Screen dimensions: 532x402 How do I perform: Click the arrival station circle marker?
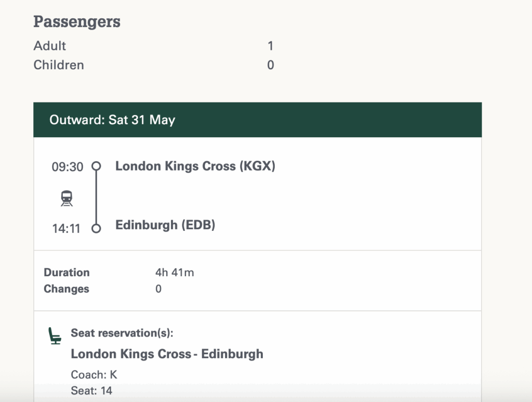coord(96,228)
